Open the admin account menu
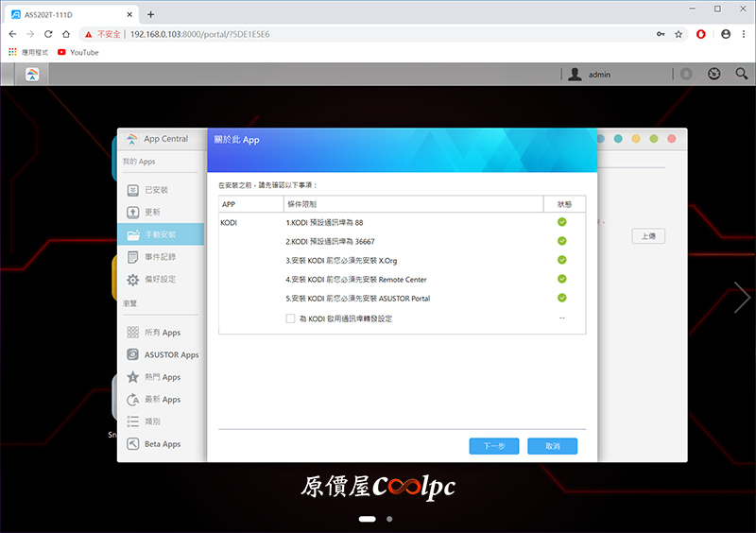This screenshot has width=756, height=533. (599, 75)
